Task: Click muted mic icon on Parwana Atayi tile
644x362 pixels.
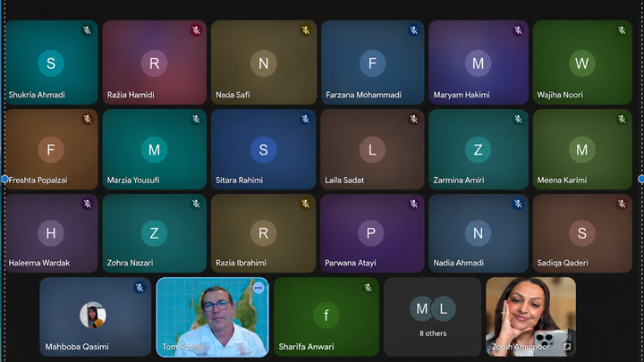Action: [413, 204]
